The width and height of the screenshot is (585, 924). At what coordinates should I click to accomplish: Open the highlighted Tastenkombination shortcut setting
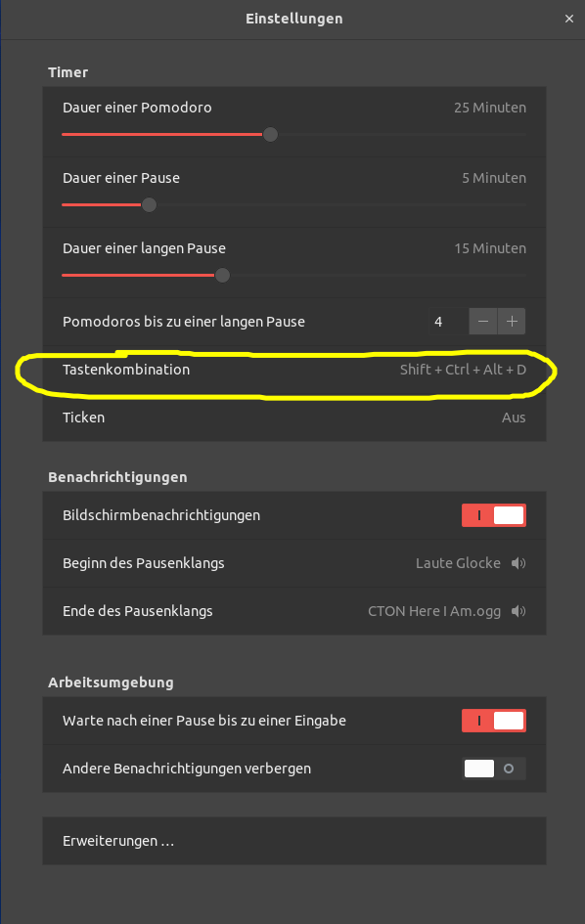293,370
